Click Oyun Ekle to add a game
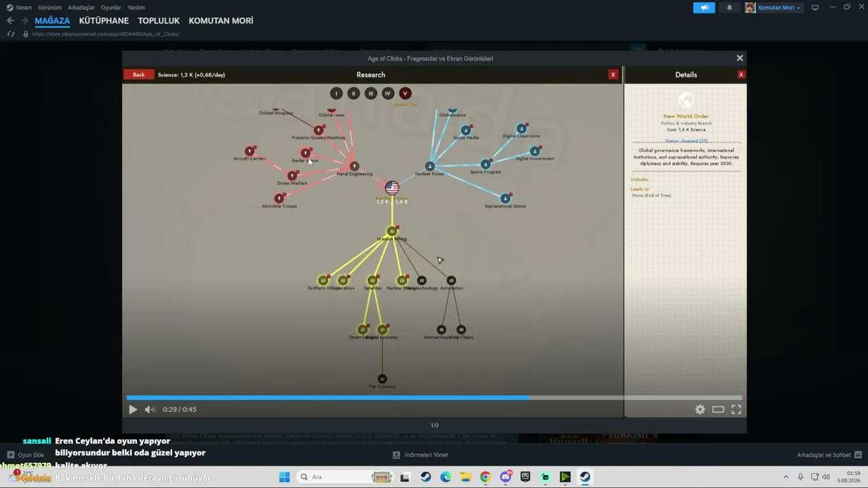Screen dimensions: 868x488 tap(26, 455)
